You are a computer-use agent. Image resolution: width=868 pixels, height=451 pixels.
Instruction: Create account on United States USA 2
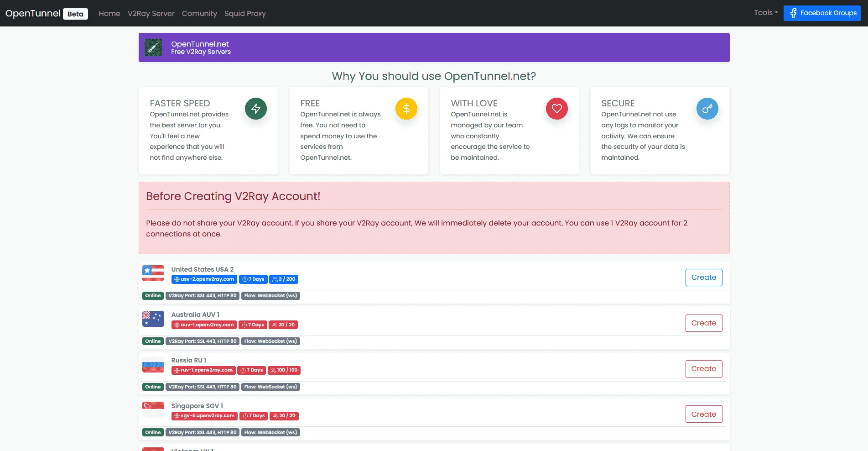point(704,278)
